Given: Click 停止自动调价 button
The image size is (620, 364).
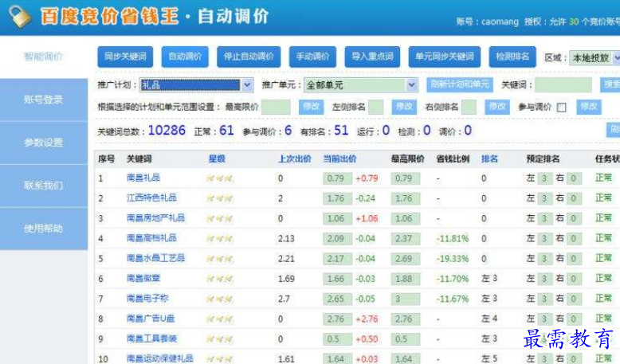Looking at the screenshot, I should click(x=249, y=57).
